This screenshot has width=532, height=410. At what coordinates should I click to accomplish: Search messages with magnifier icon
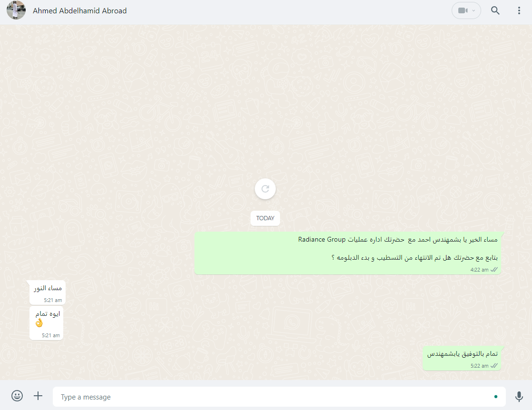coord(495,10)
